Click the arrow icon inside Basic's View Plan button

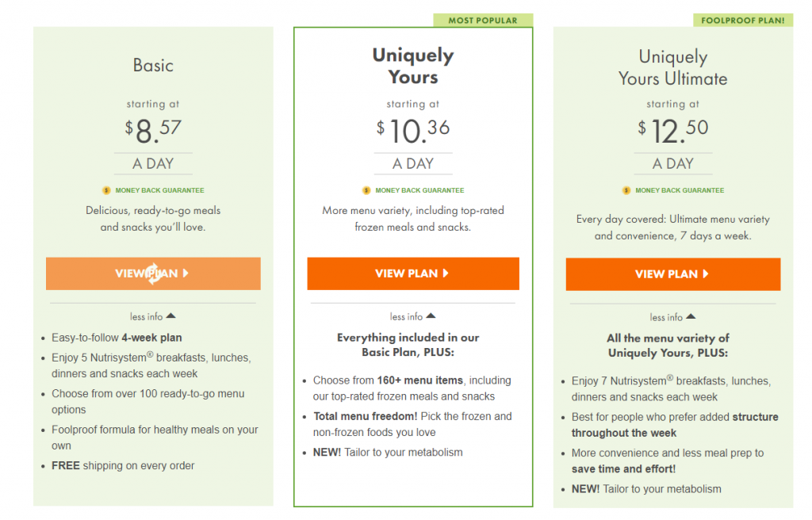point(184,273)
